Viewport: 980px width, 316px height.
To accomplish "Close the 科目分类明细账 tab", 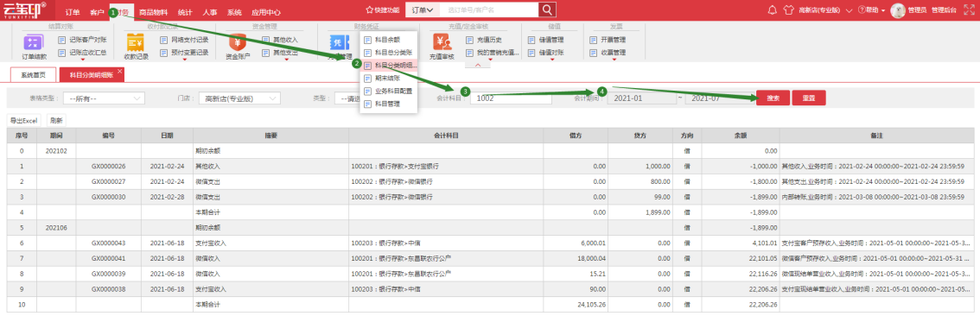I will 119,71.
